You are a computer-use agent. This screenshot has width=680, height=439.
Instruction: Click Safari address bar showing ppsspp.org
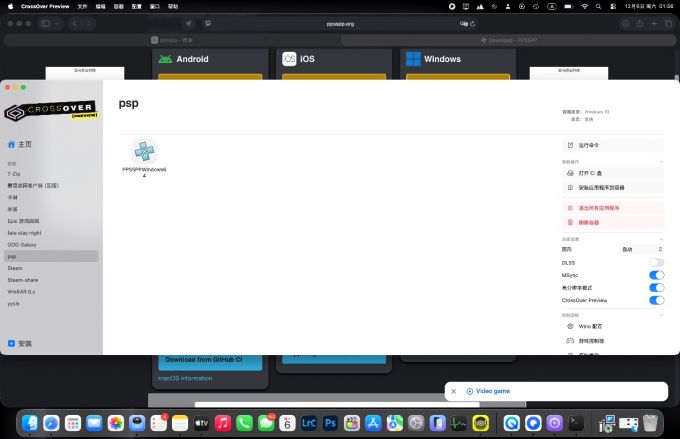340,24
